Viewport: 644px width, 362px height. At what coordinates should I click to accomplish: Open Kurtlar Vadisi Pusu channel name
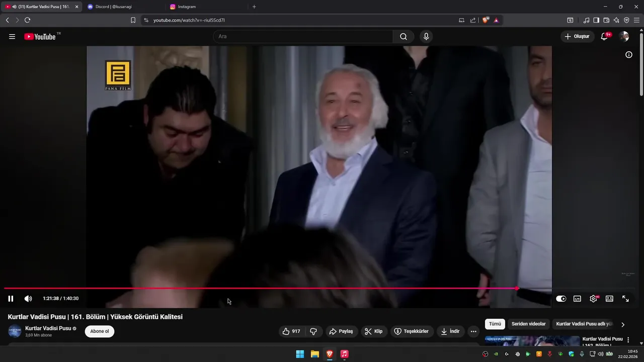click(x=48, y=328)
